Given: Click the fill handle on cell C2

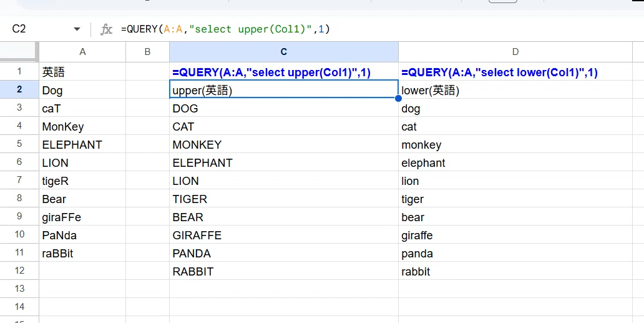Looking at the screenshot, I should click(398, 98).
